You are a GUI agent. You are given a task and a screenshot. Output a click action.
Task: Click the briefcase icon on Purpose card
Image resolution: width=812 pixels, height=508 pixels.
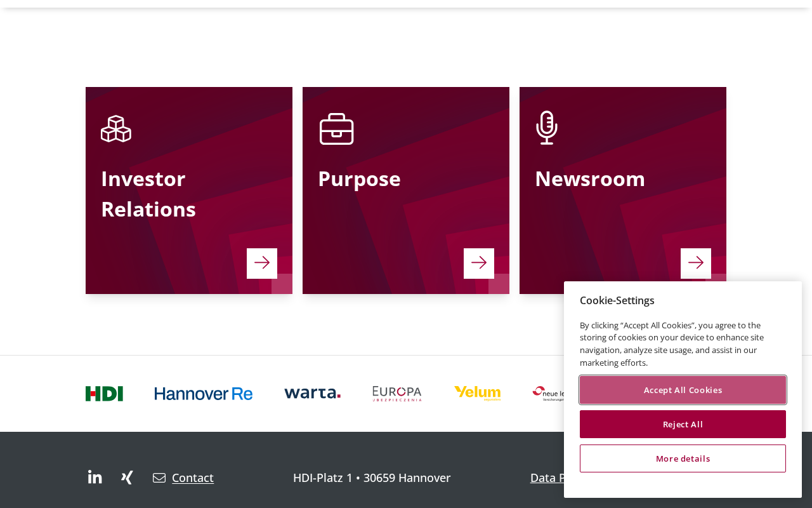(336, 129)
